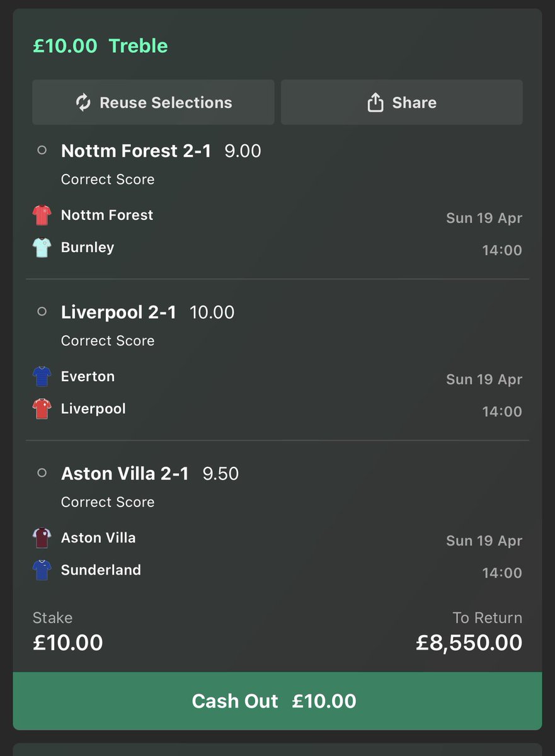Open the Share option

click(x=402, y=102)
